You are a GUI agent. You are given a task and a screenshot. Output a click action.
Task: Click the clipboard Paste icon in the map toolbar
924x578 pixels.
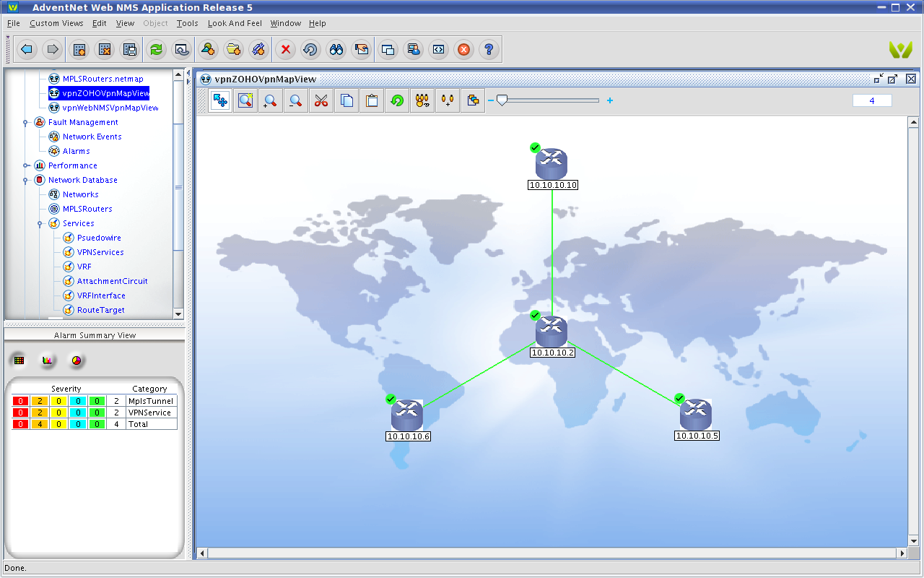[x=372, y=101]
